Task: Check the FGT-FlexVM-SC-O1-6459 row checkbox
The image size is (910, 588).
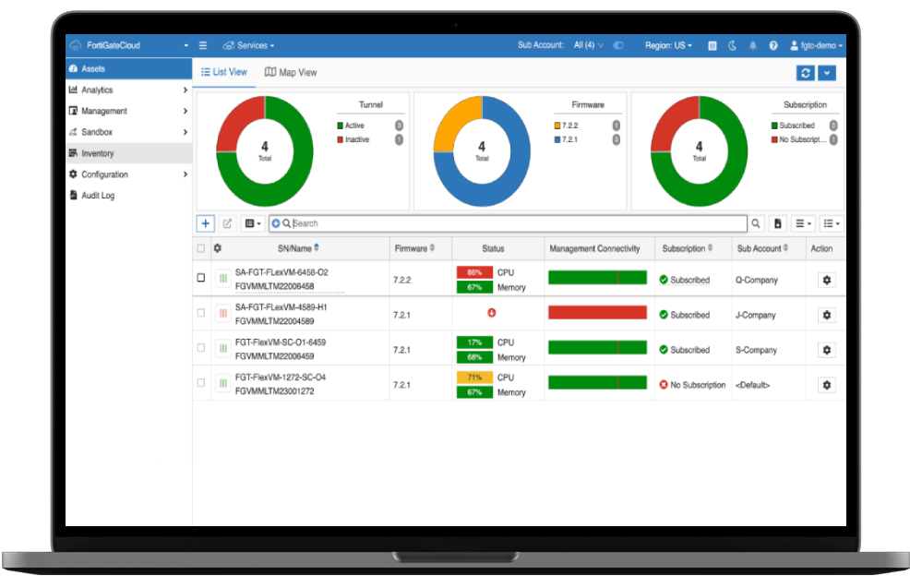Action: click(x=201, y=348)
